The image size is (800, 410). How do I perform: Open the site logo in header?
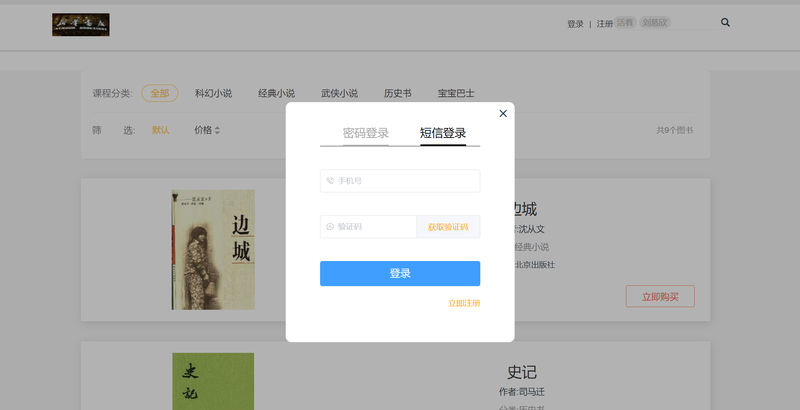coord(81,24)
